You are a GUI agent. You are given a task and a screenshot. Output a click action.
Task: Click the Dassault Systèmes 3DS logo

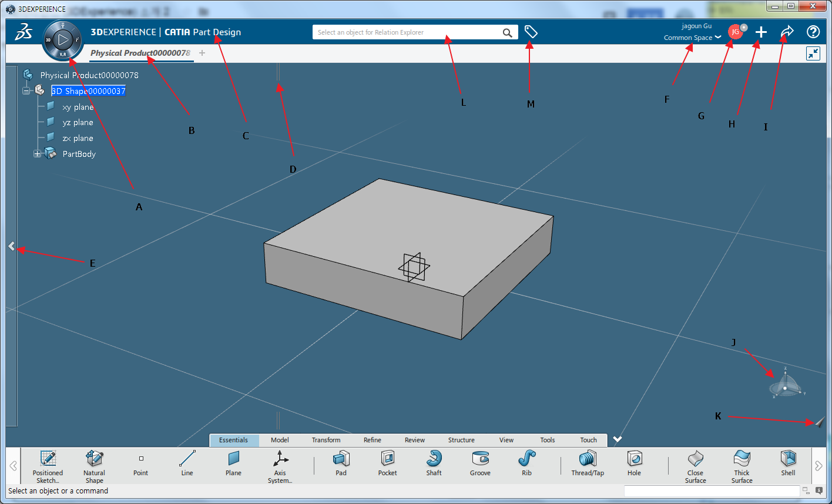24,32
